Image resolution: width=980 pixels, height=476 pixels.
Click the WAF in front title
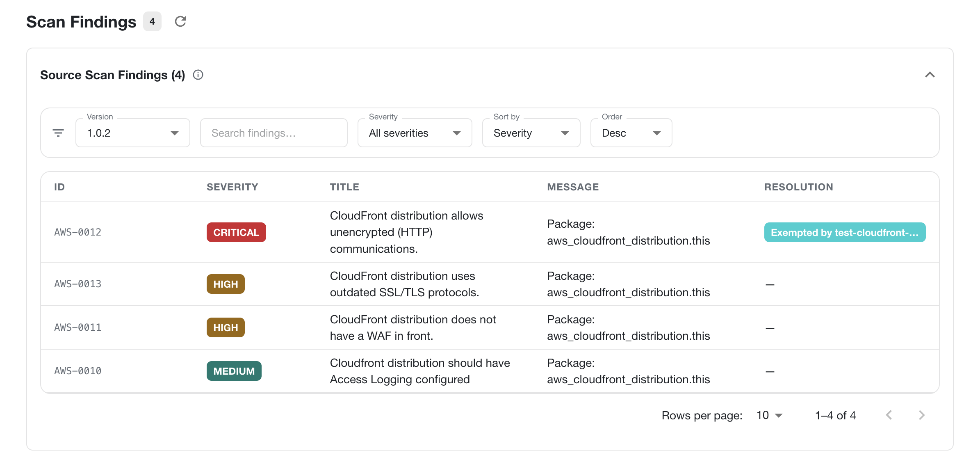[x=413, y=327]
